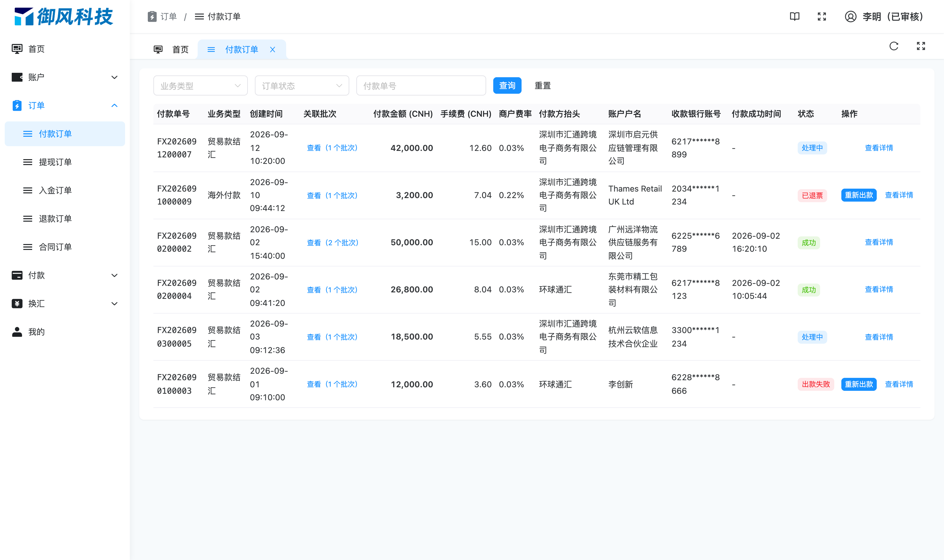Click the 已退票 status tag
The height and width of the screenshot is (560, 944).
[812, 195]
